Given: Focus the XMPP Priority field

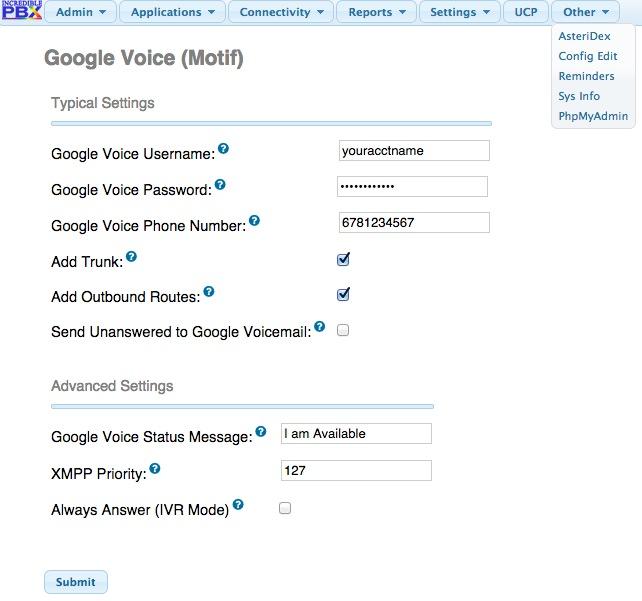Looking at the screenshot, I should 356,470.
